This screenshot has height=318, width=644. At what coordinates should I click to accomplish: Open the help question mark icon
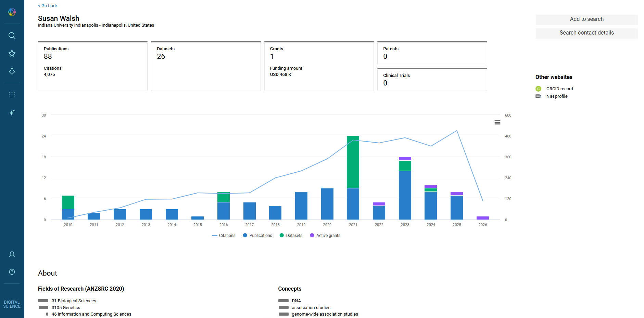point(12,272)
